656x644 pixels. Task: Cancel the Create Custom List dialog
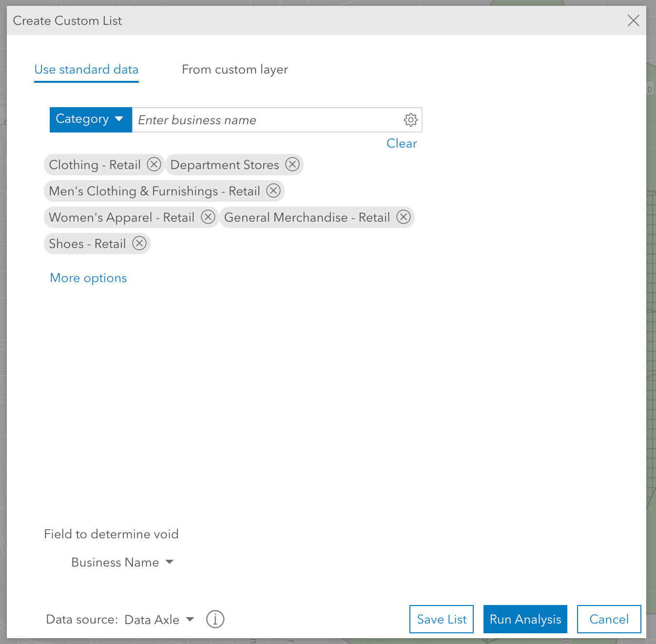pos(609,619)
